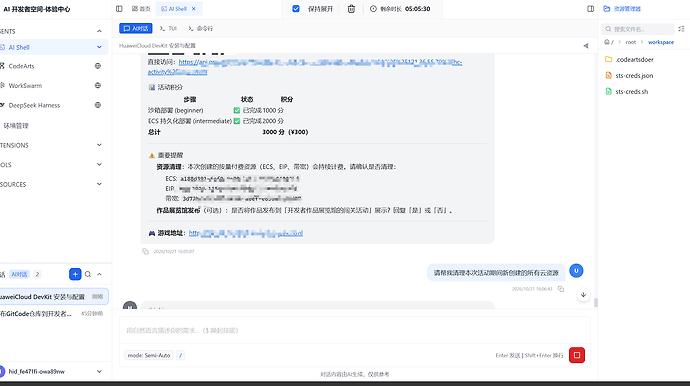Click the clock icon beside remaining time
Image resolution: width=690 pixels, height=386 pixels.
(x=373, y=9)
